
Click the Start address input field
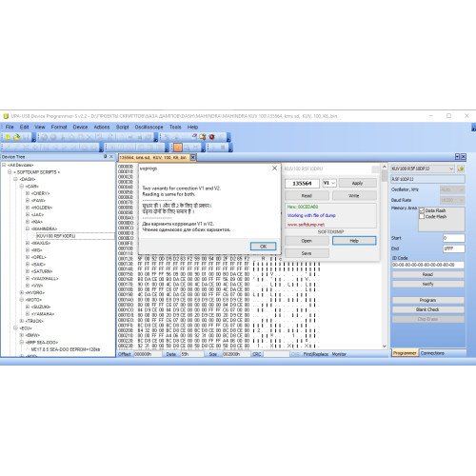[x=454, y=238]
